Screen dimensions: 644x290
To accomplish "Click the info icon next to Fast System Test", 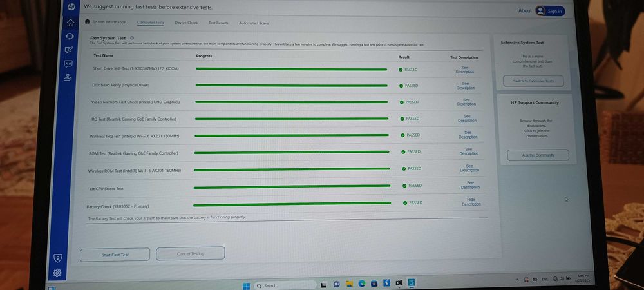I will tap(132, 38).
